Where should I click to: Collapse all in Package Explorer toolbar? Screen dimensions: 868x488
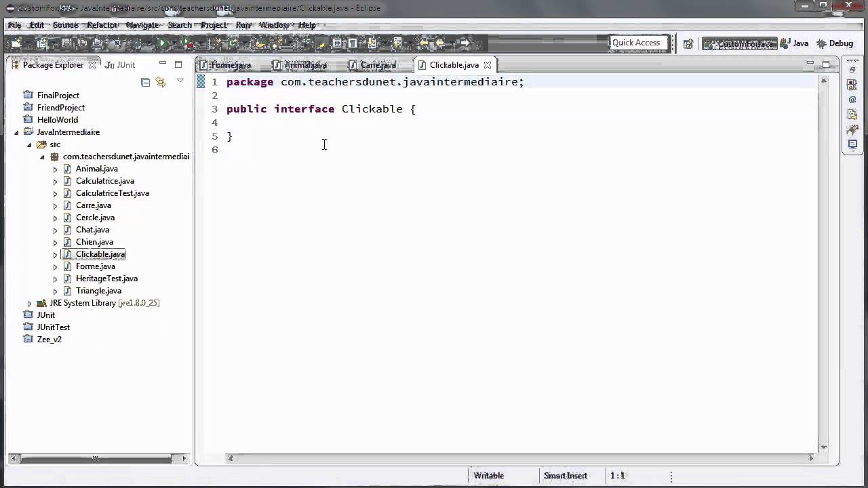[x=145, y=82]
